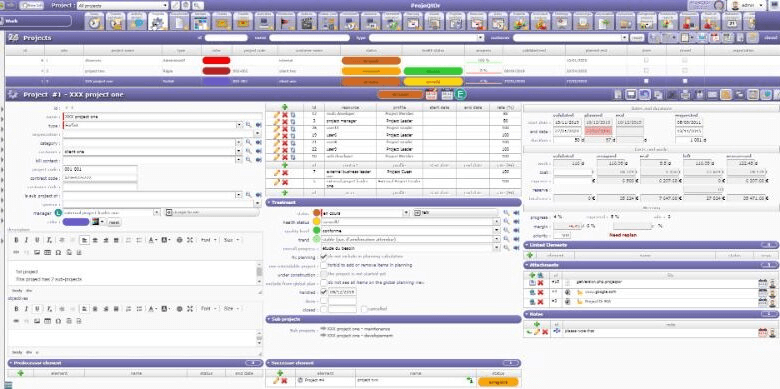
Task: Delete the www.google.com attachment
Action: (540, 292)
